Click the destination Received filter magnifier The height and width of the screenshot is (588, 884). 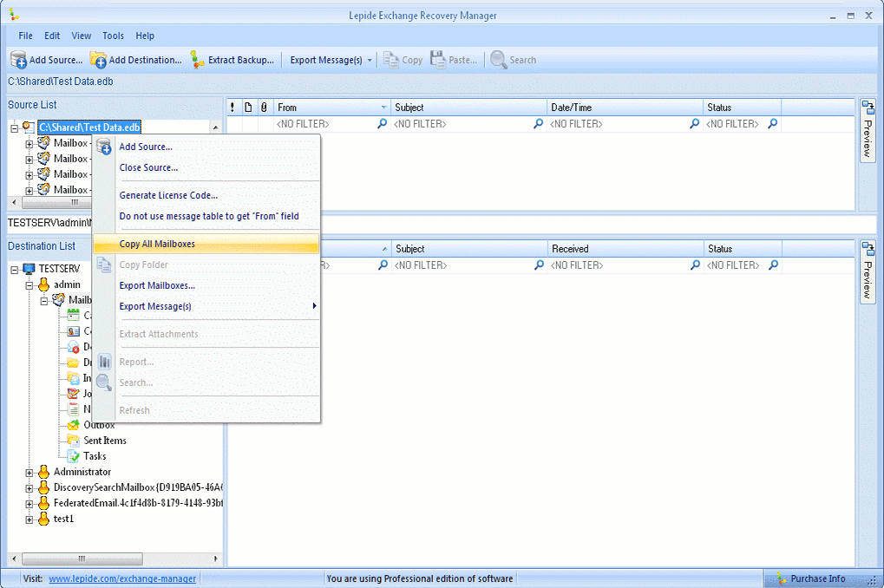[696, 265]
